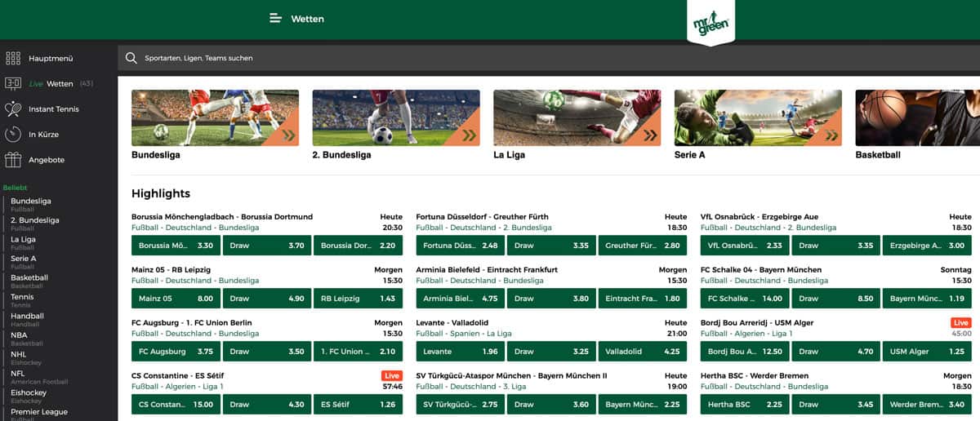Open La Liga in Beliebt list
The height and width of the screenshot is (421, 980).
click(x=23, y=239)
